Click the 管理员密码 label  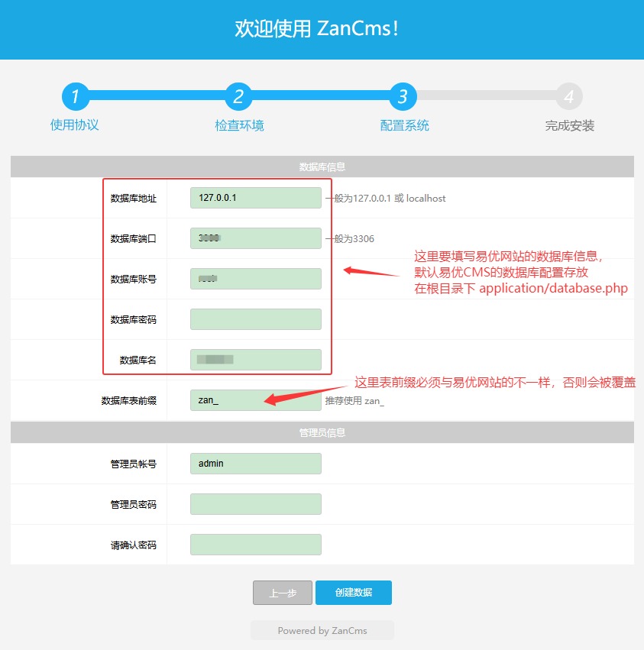(134, 505)
